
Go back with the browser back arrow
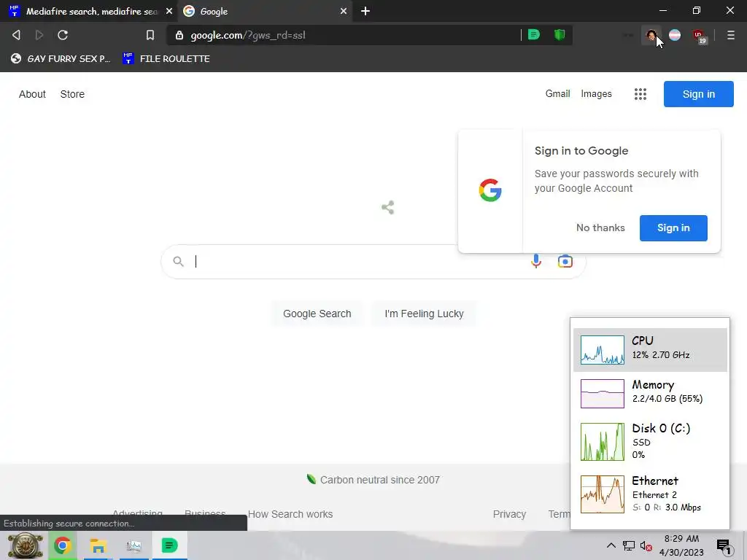(16, 35)
